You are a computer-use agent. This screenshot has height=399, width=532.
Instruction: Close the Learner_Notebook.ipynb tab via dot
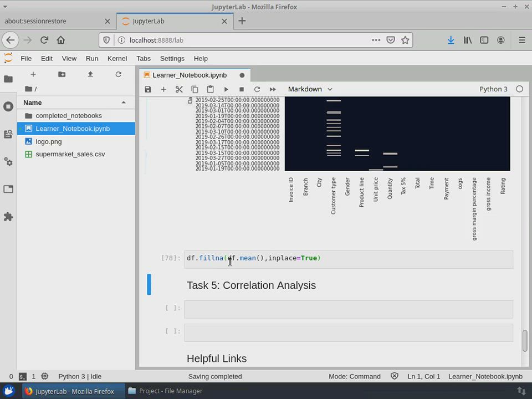(242, 75)
